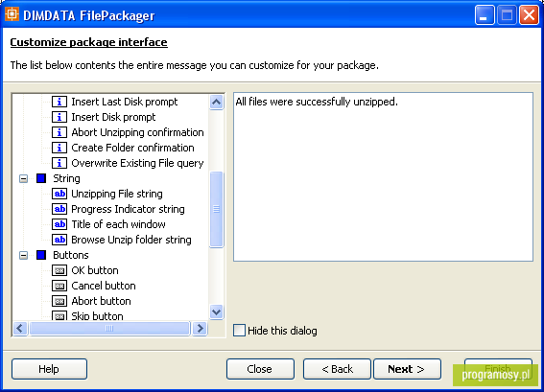
Task: Click the info icon beside Create Folder confirmation
Action: click(59, 148)
